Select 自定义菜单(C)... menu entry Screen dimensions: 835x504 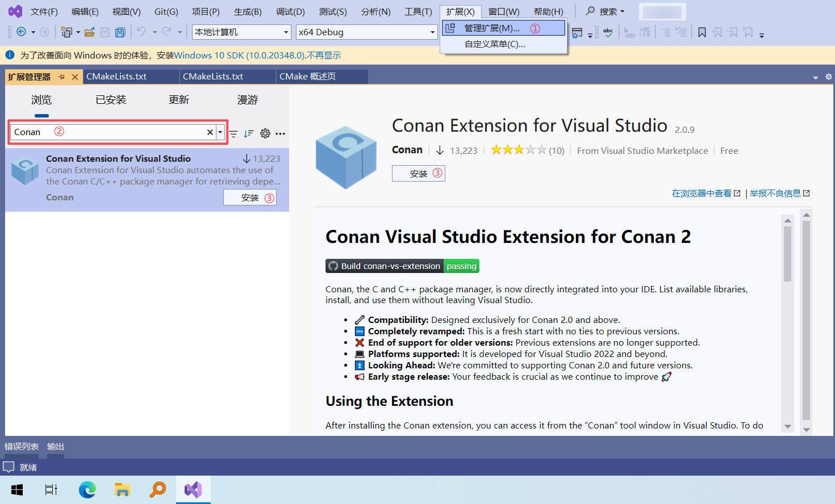pos(495,44)
